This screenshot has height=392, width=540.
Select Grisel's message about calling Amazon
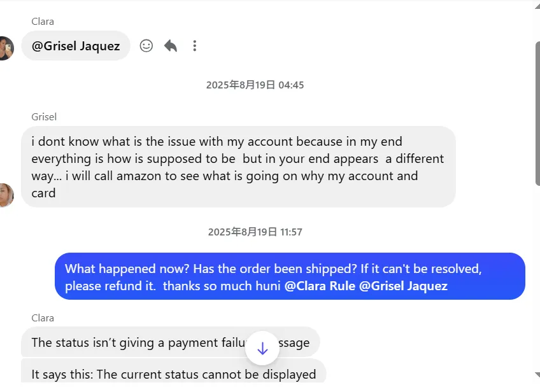pyautogui.click(x=238, y=167)
